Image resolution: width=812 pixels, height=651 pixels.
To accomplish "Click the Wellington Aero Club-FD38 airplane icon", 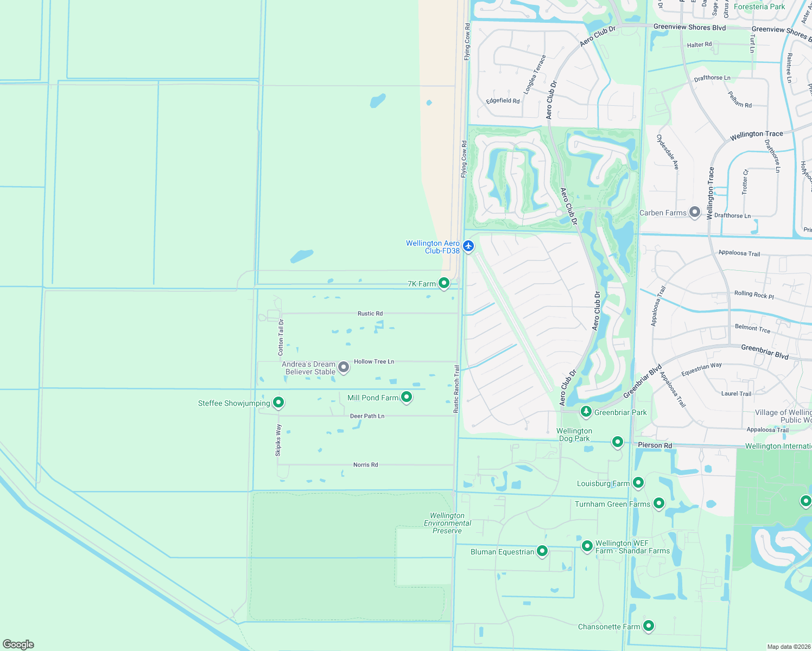I will [467, 246].
